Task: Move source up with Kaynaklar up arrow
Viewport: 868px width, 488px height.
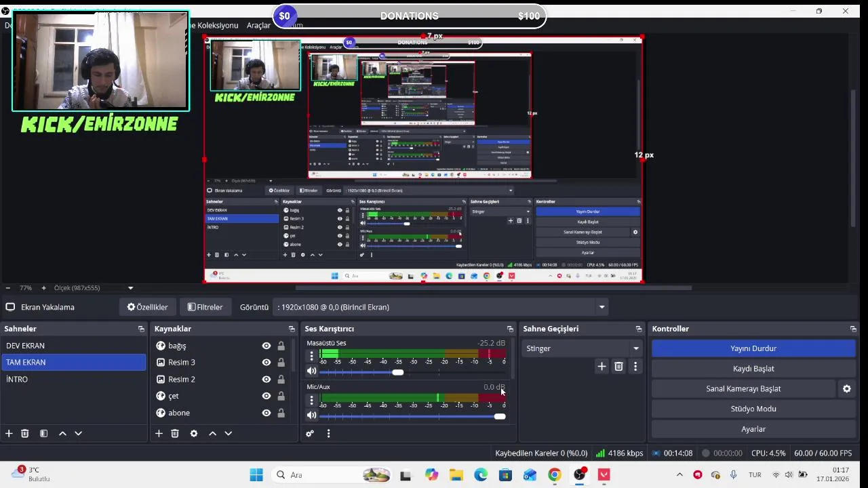Action: click(x=212, y=433)
